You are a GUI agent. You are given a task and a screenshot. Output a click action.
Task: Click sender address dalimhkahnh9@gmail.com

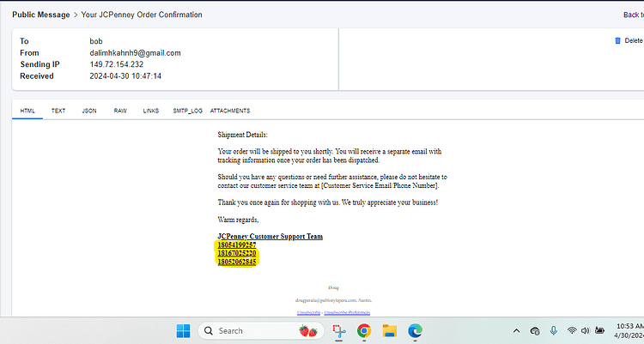click(135, 53)
